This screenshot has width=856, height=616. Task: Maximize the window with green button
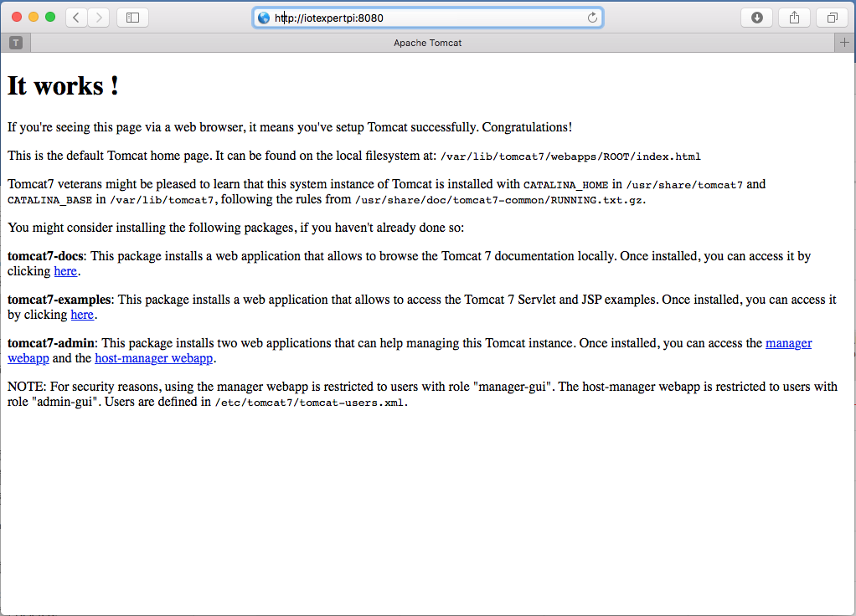click(50, 17)
